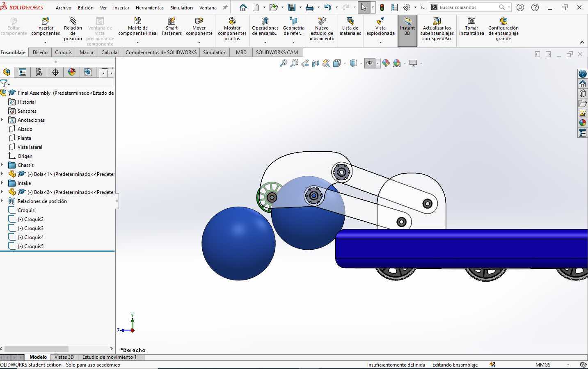Open the view orientation dropdown arrow
The height and width of the screenshot is (369, 588).
(345, 63)
